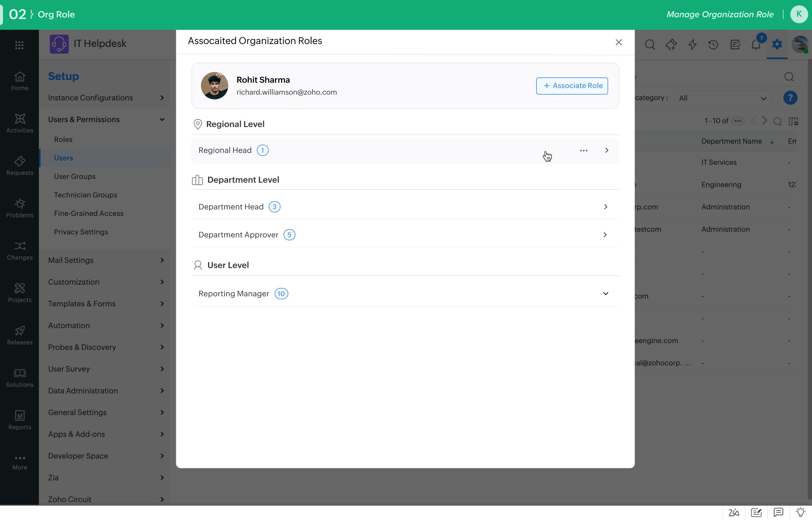
Task: Click the blue help question icon
Action: (x=790, y=98)
